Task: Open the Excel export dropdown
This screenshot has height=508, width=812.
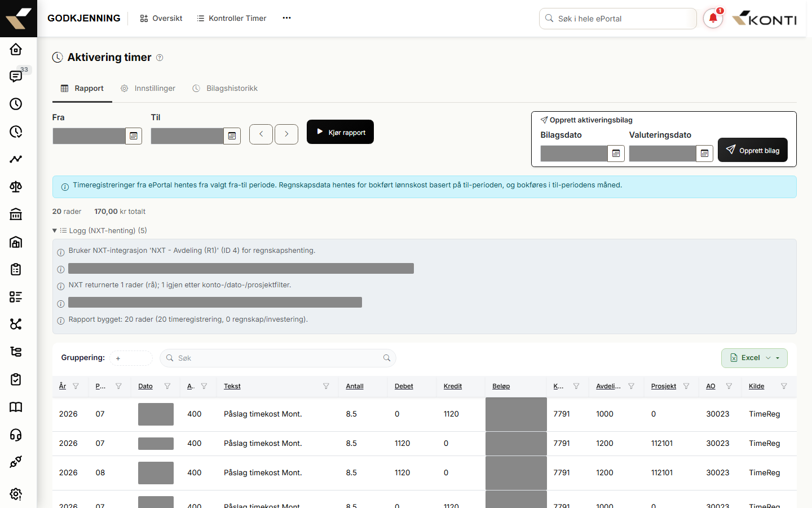Action: (x=754, y=358)
